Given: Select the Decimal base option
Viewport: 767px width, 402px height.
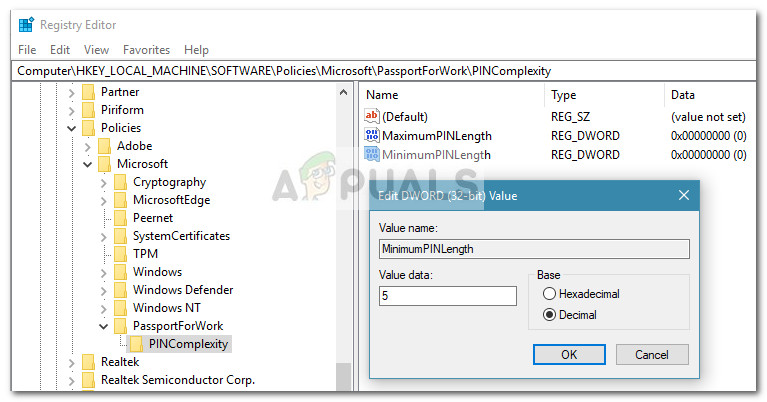Looking at the screenshot, I should (x=549, y=315).
